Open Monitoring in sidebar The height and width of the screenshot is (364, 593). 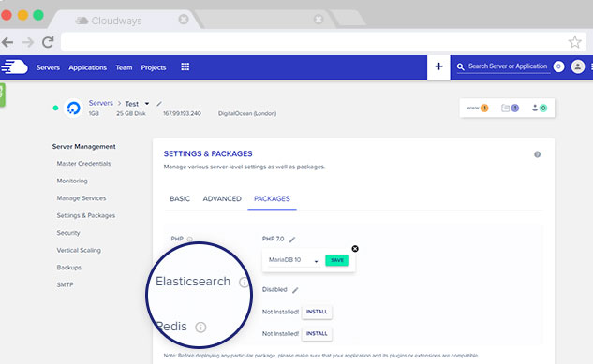[x=72, y=181]
